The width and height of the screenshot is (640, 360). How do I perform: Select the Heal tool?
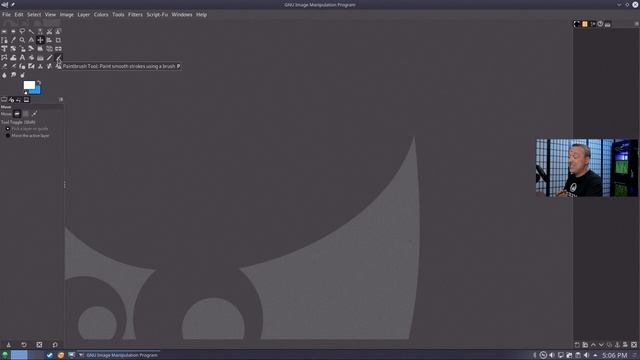[x=49, y=66]
